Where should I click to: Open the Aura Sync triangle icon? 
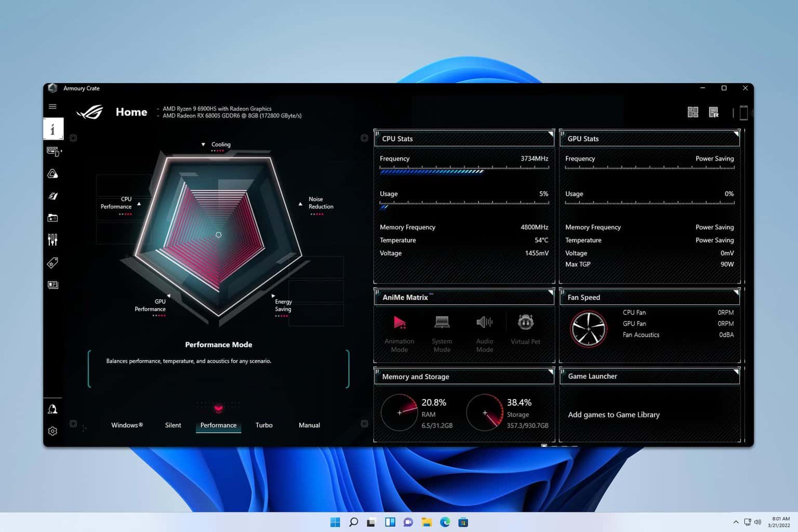tap(53, 174)
